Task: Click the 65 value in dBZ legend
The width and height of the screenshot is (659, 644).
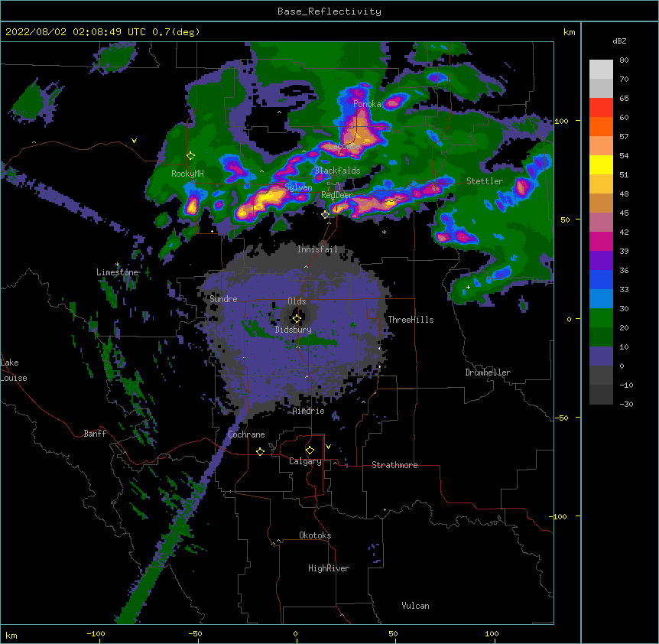Action: (624, 99)
